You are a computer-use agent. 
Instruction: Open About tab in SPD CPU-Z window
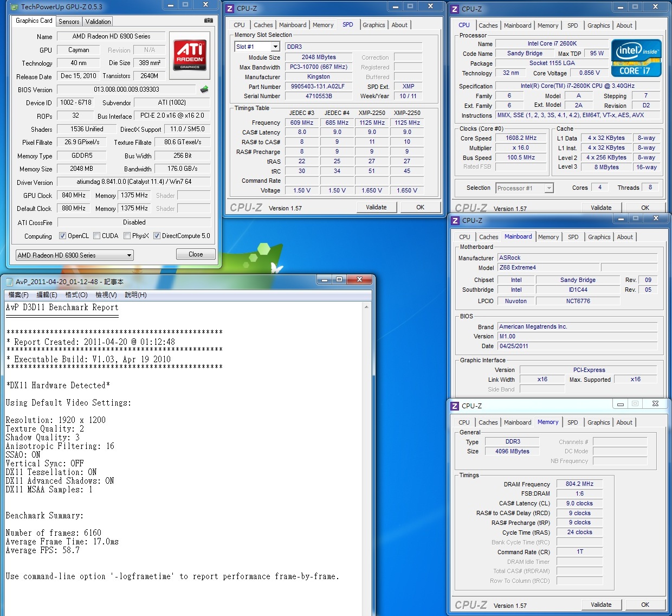[x=399, y=25]
